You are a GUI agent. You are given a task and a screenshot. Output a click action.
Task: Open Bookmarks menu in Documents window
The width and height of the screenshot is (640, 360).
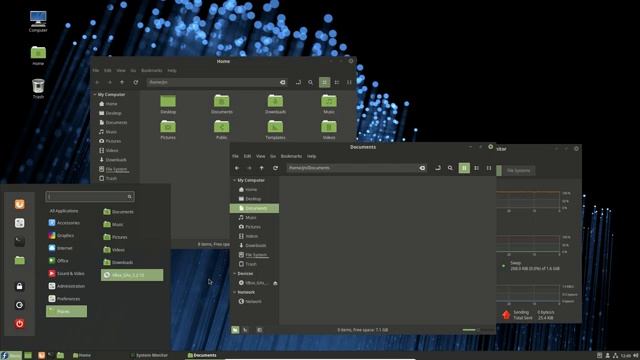(291, 156)
